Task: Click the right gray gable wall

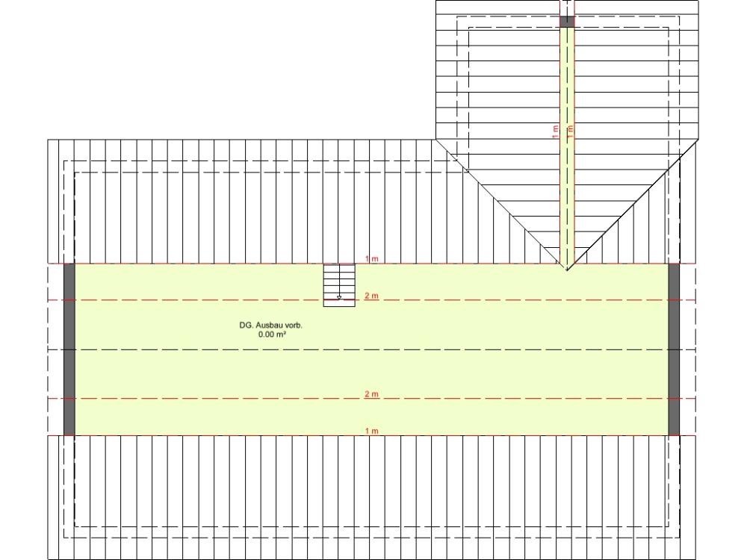Action: [x=674, y=349]
